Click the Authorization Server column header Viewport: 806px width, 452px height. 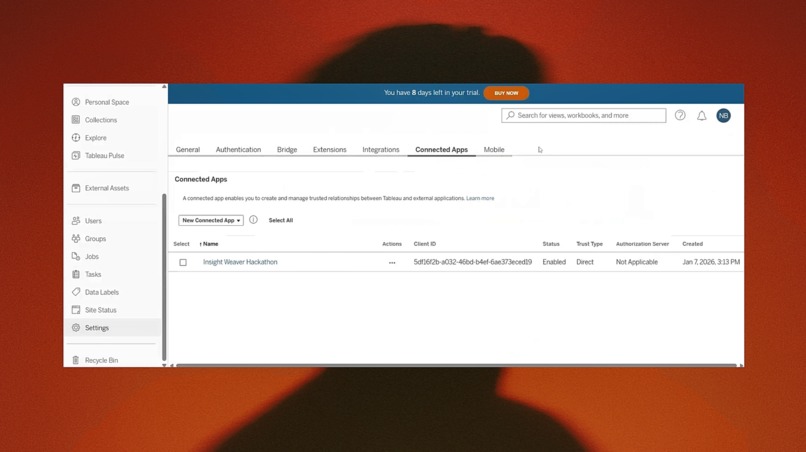pyautogui.click(x=643, y=244)
